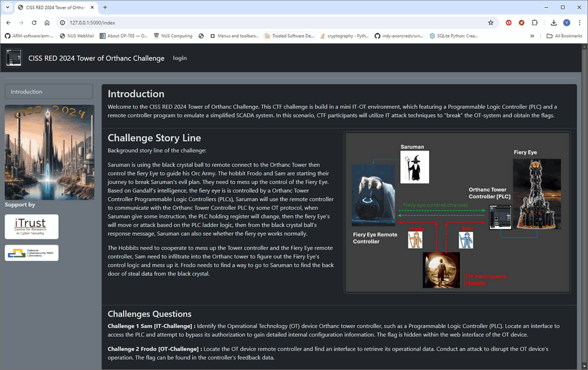The width and height of the screenshot is (588, 370).
Task: Click the 'Fiery Eye Remote Controller' diagram label
Action: pyautogui.click(x=375, y=238)
